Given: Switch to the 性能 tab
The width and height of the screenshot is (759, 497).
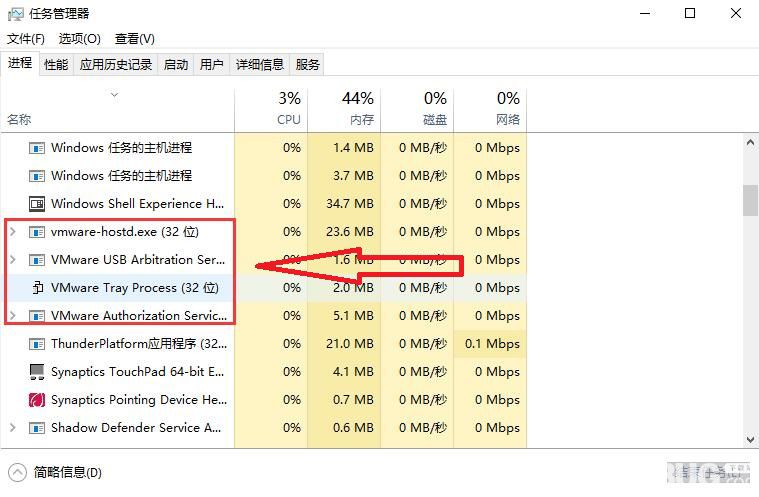Looking at the screenshot, I should point(56,64).
